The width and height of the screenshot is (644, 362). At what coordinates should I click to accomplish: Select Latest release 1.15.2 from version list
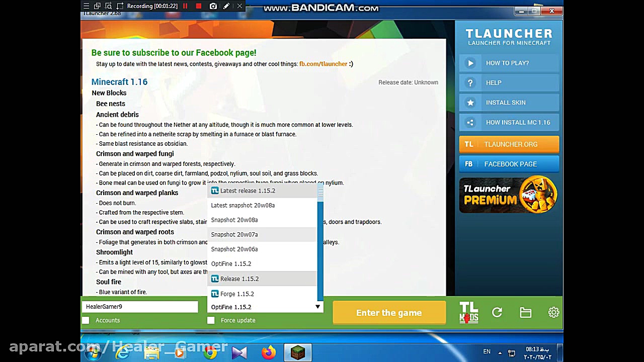point(262,191)
